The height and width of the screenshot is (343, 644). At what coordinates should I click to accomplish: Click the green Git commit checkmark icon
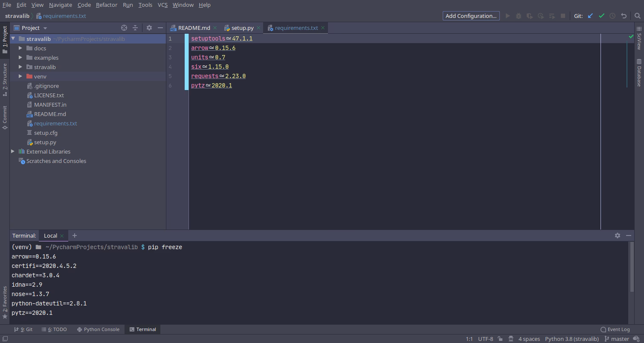(x=602, y=16)
